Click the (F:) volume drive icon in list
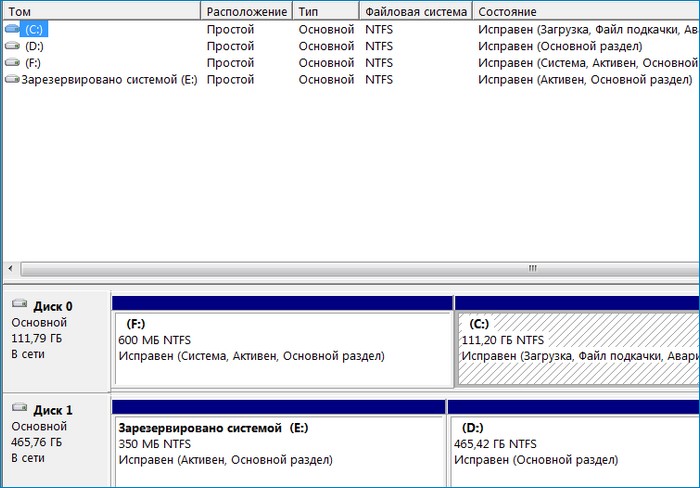700x488 pixels. [12, 63]
